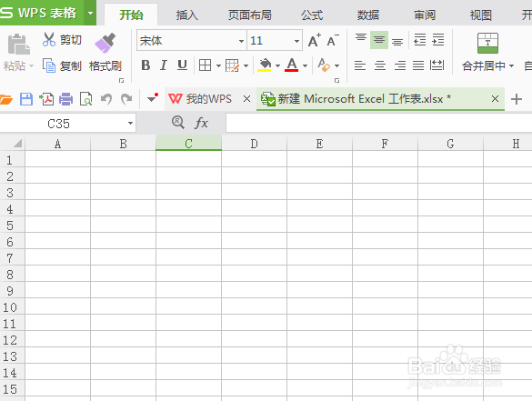The image size is (532, 401).
Task: Open the 审阅 ribbon tab
Action: tap(425, 15)
